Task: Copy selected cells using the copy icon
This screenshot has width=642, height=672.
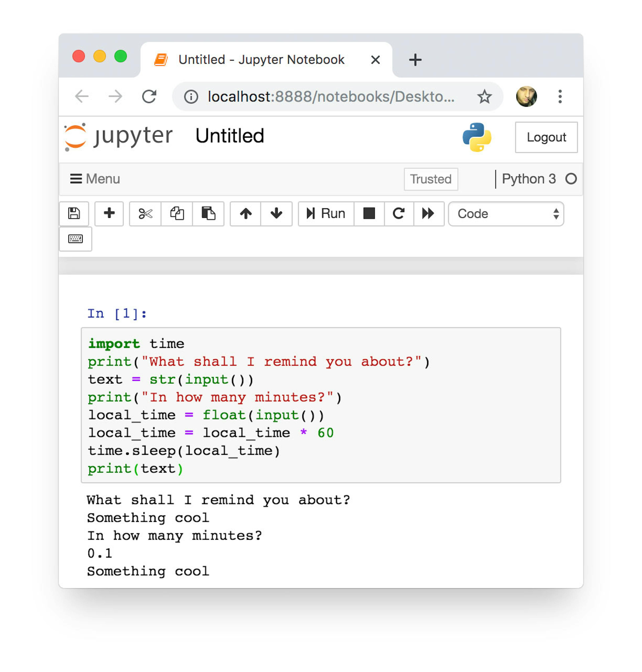Action: click(177, 214)
